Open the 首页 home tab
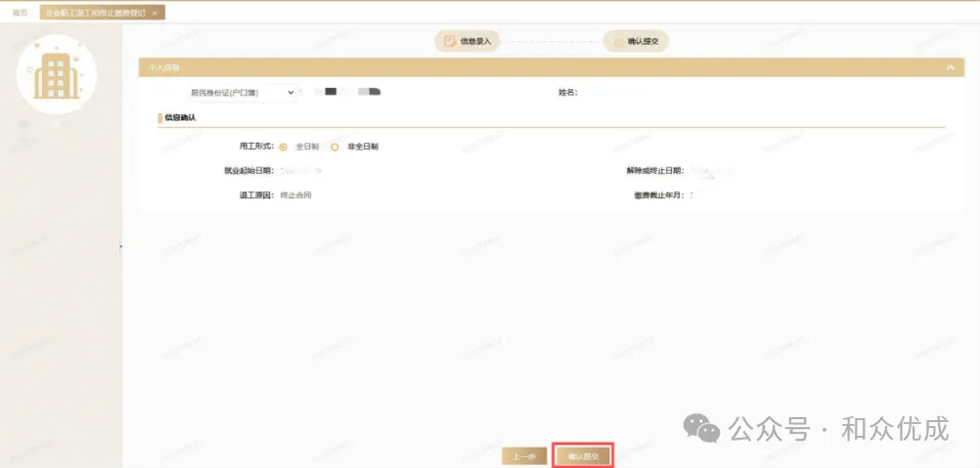This screenshot has height=468, width=980. [x=20, y=13]
